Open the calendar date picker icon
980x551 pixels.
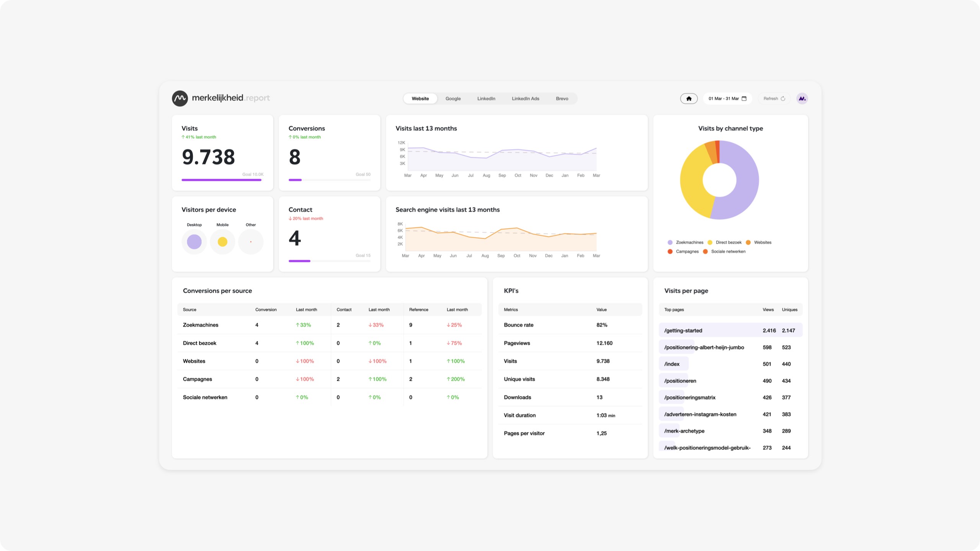pos(744,99)
